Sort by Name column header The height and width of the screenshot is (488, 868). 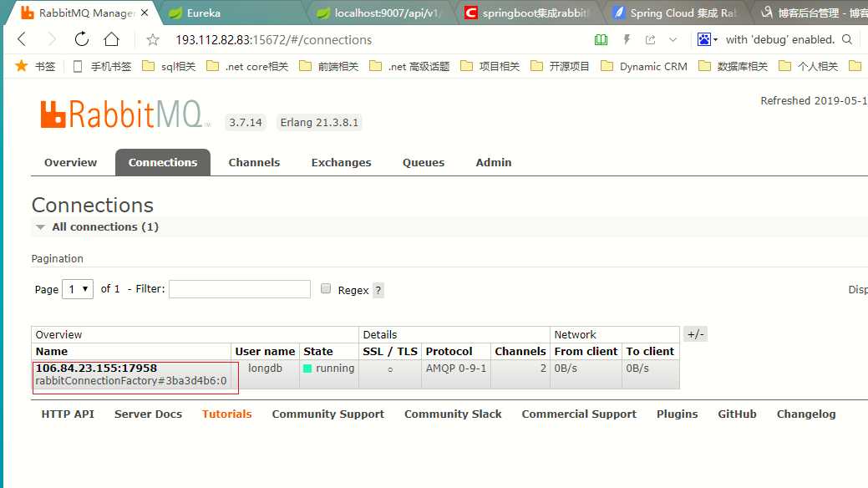[x=52, y=351]
